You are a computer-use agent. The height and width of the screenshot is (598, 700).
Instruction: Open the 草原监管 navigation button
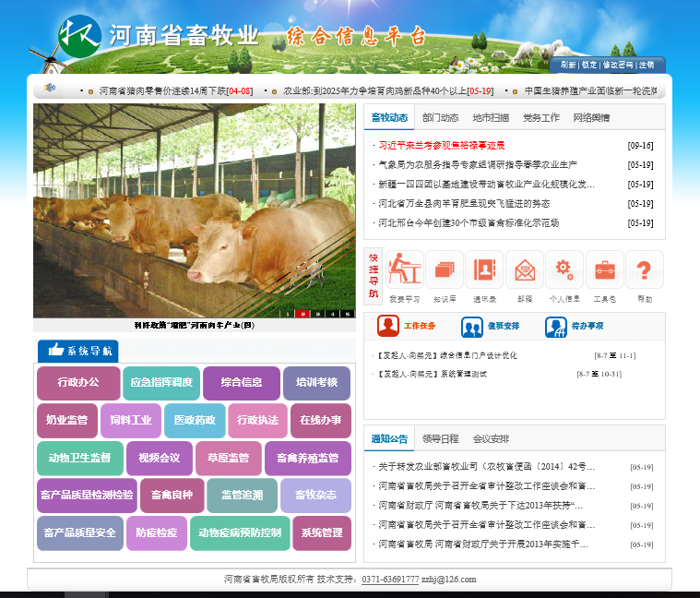click(228, 459)
